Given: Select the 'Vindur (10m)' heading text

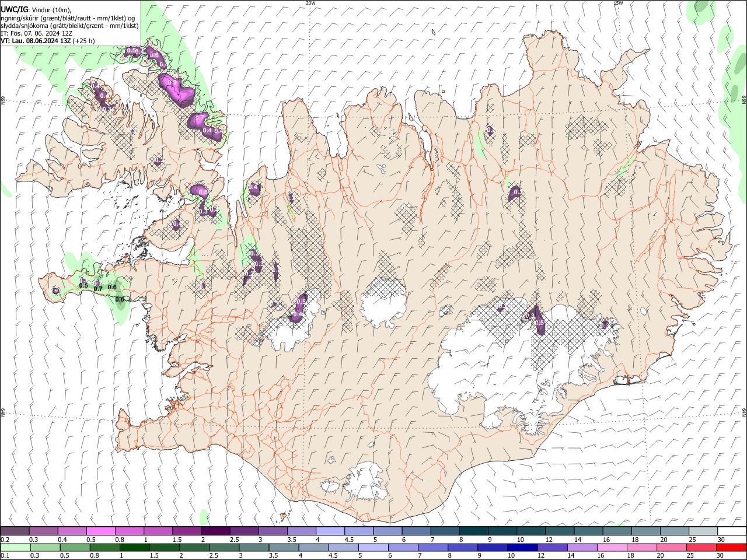Looking at the screenshot, I should (x=51, y=10).
